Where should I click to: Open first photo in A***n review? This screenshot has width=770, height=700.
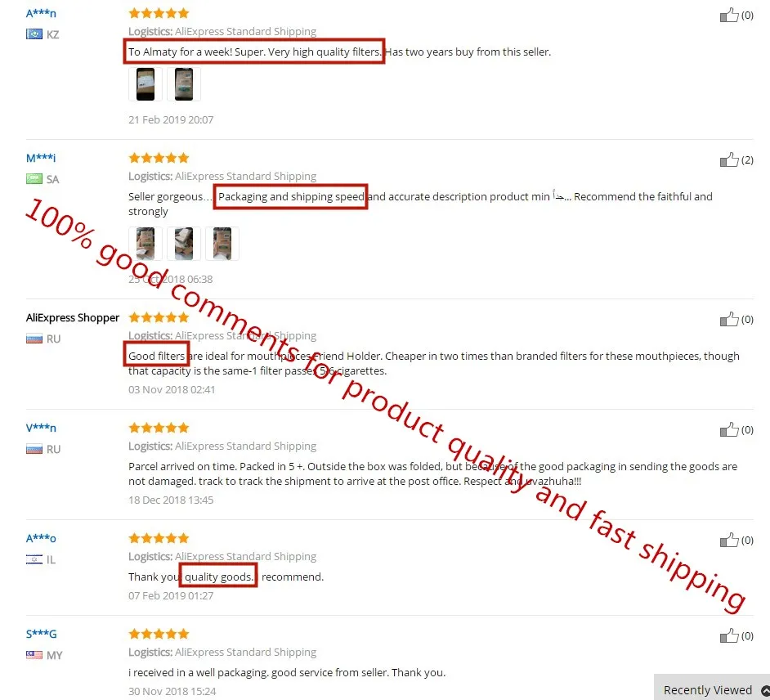click(145, 84)
